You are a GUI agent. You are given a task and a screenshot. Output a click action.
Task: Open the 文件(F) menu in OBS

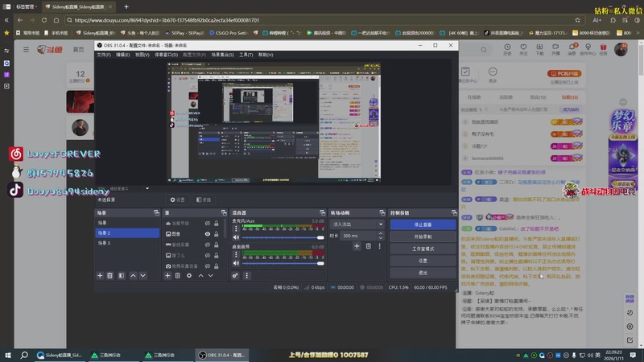point(104,55)
